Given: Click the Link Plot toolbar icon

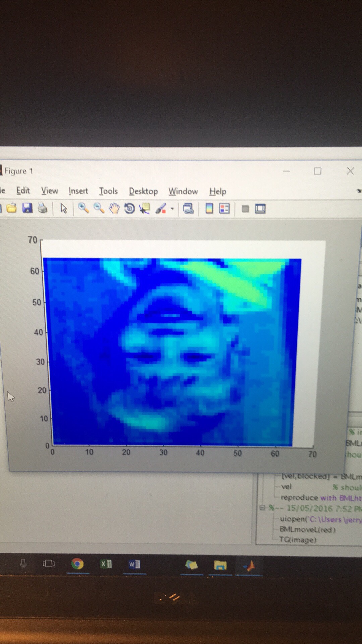Looking at the screenshot, I should pyautogui.click(x=188, y=209).
